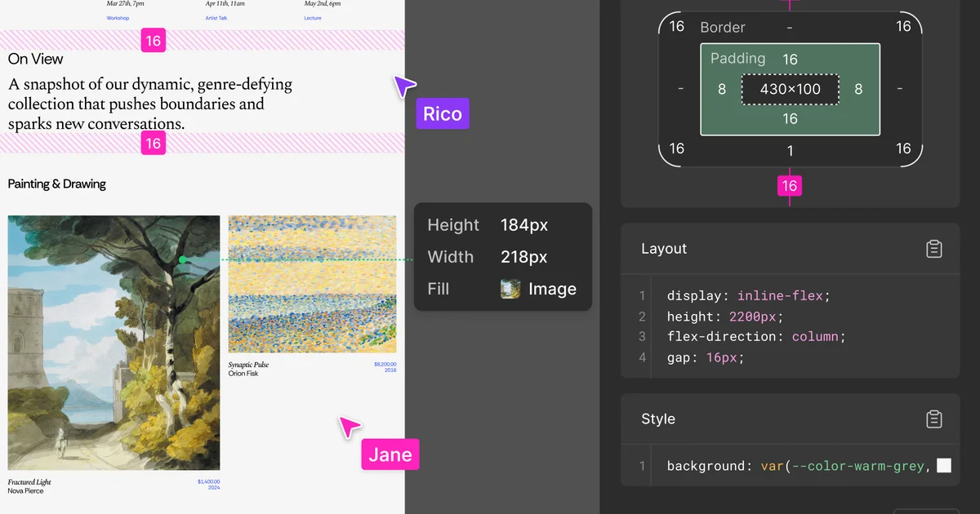980x514 pixels.
Task: Select the top padding value 16
Action: coord(790,60)
